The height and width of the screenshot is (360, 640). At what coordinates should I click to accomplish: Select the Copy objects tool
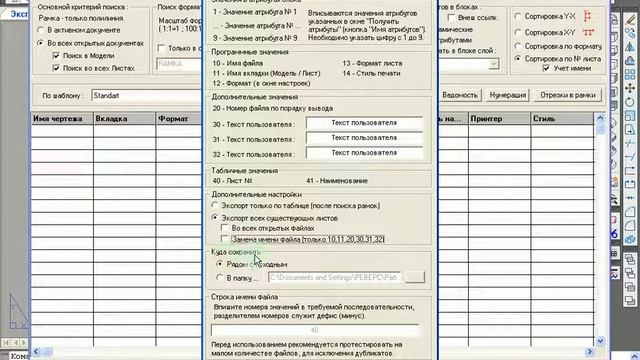click(630, 33)
